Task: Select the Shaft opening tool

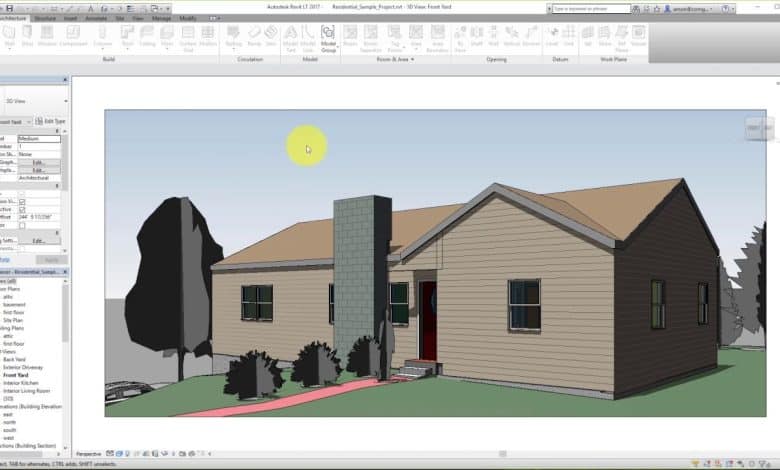Action: [477, 37]
